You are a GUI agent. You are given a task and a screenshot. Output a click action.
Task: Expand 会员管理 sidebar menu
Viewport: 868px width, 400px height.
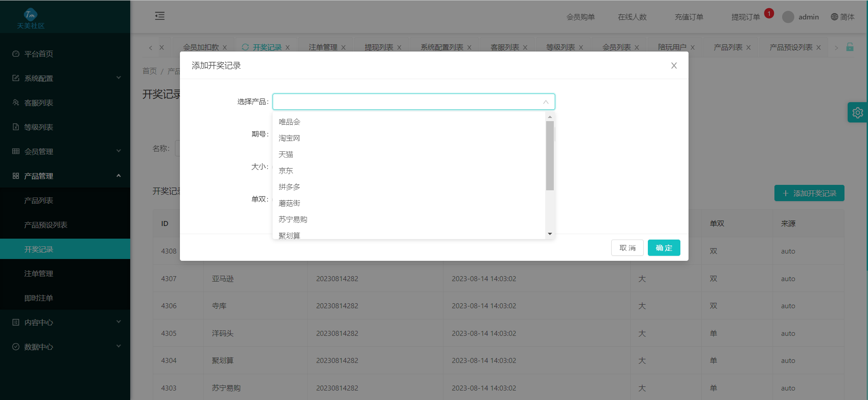65,151
